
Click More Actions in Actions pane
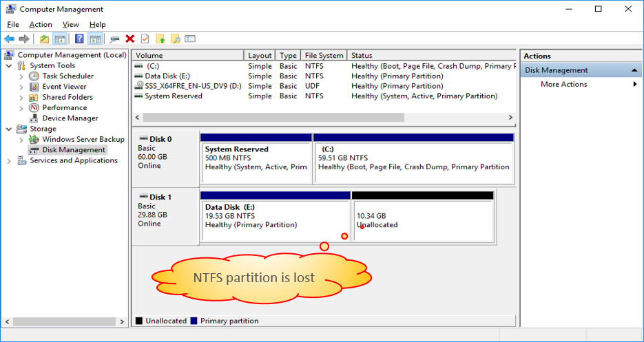point(564,84)
